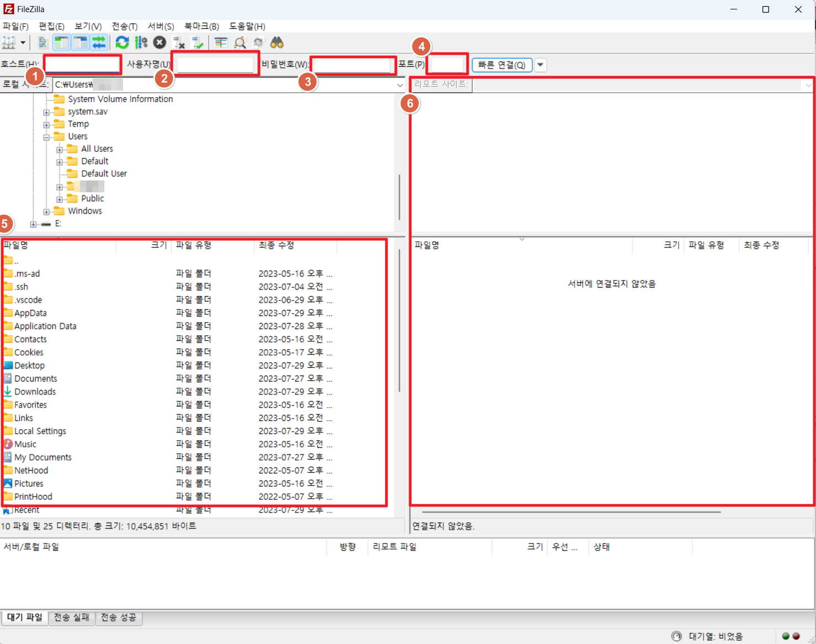Viewport: 816px width, 644px height.
Task: Open the 북마크(B) menu
Action: pyautogui.click(x=202, y=27)
